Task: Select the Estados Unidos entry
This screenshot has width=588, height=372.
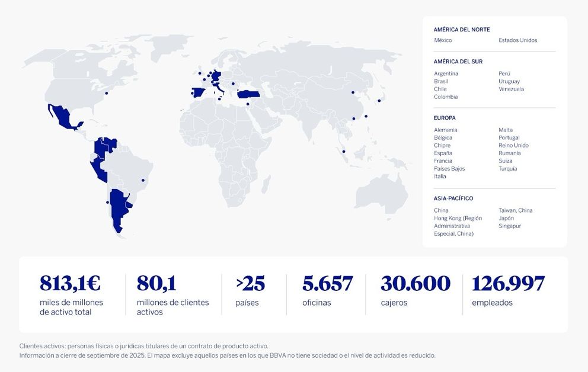Action: coord(518,40)
